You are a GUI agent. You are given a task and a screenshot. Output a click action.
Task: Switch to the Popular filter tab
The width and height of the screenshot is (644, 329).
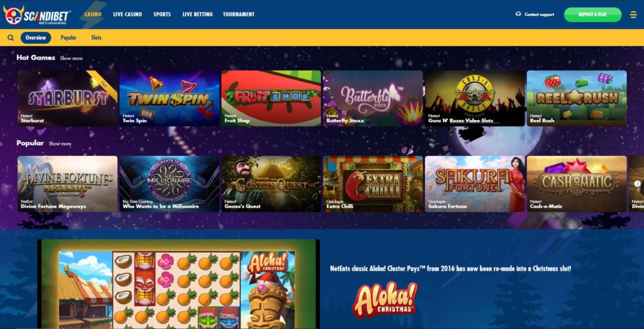point(69,38)
